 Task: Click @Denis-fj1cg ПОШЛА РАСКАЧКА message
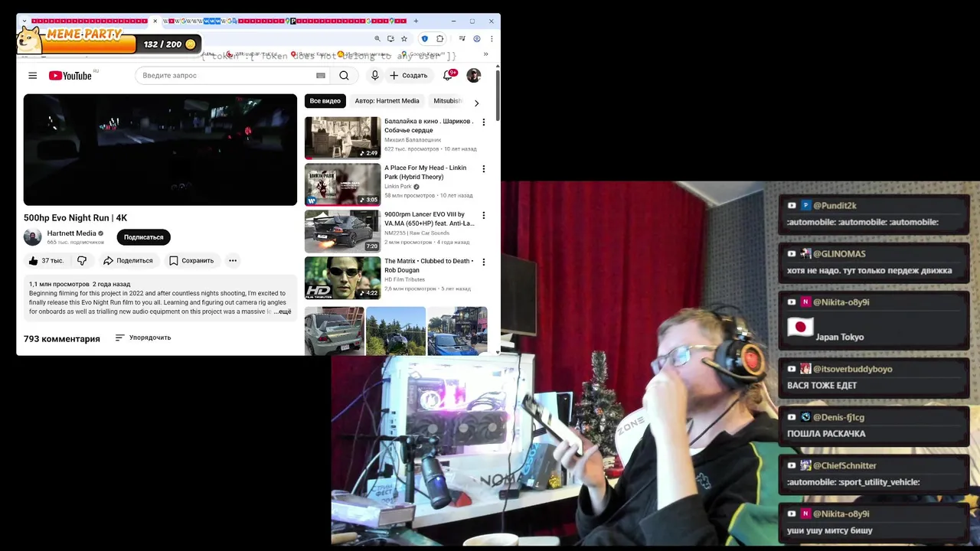(873, 425)
